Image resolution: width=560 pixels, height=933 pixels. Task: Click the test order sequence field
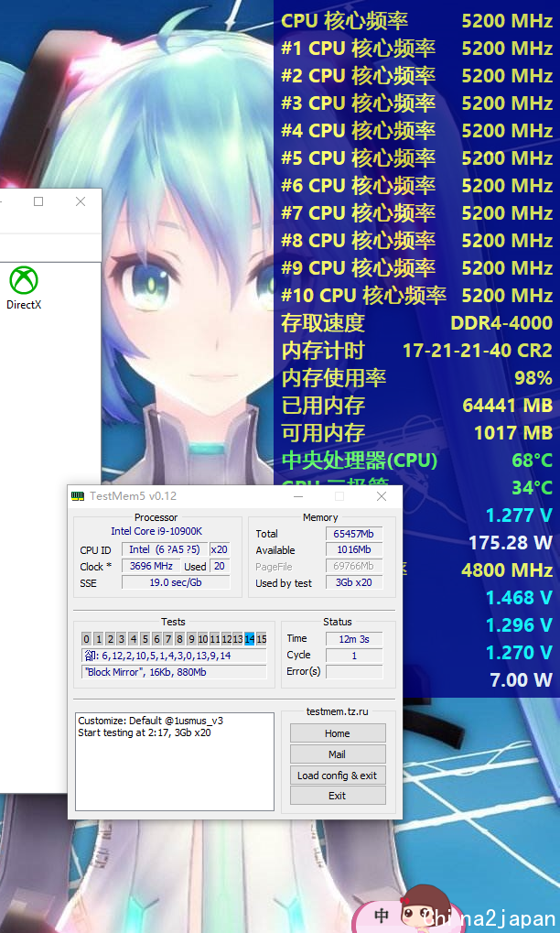click(x=174, y=656)
